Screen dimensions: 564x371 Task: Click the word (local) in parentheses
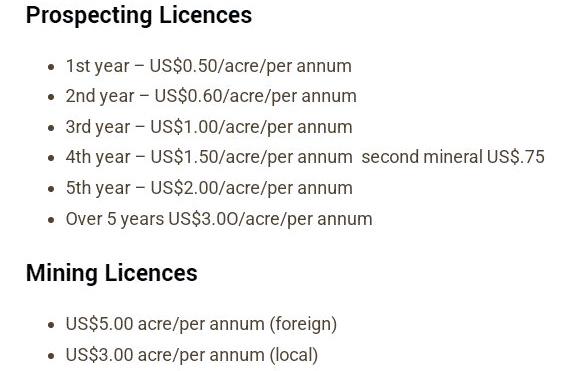[x=294, y=355]
